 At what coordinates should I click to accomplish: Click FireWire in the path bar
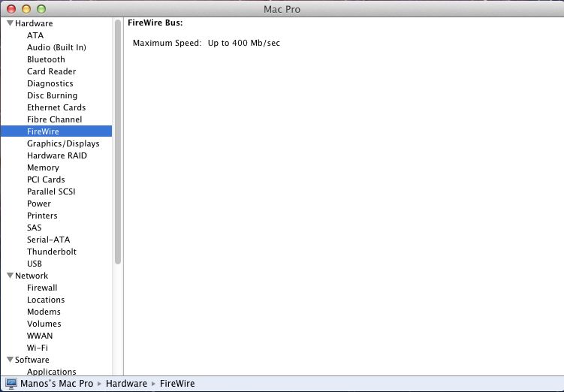177,384
